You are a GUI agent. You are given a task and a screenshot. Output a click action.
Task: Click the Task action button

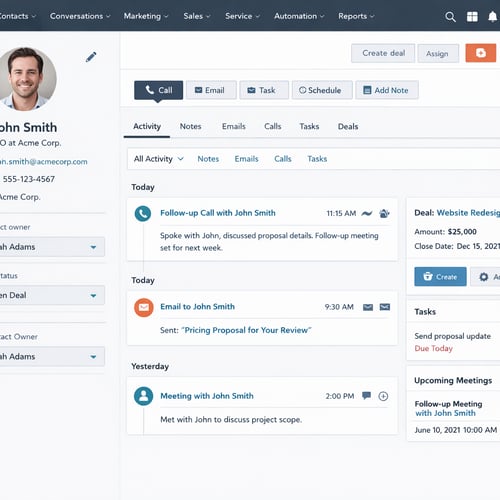[264, 90]
